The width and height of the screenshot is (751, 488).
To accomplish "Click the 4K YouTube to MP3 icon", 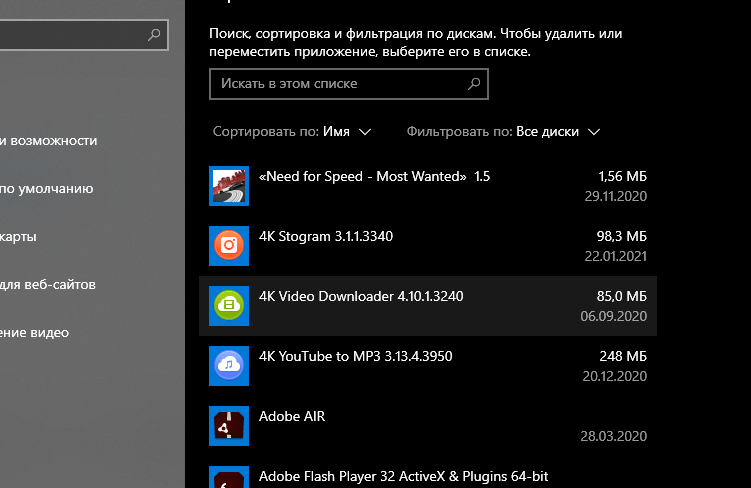I will 229,366.
